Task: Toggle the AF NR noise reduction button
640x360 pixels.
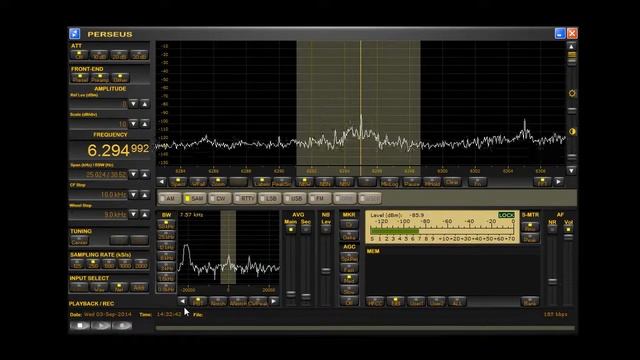Action: point(552,230)
